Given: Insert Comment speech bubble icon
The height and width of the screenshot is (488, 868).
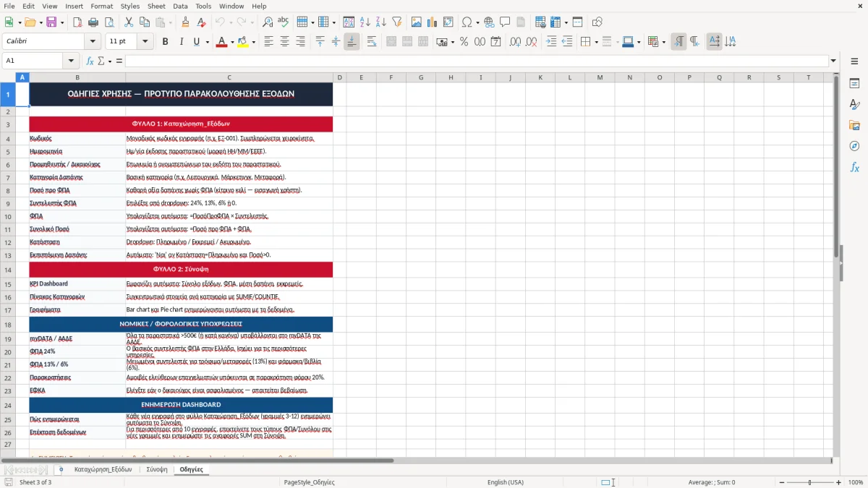Looking at the screenshot, I should click(x=504, y=22).
